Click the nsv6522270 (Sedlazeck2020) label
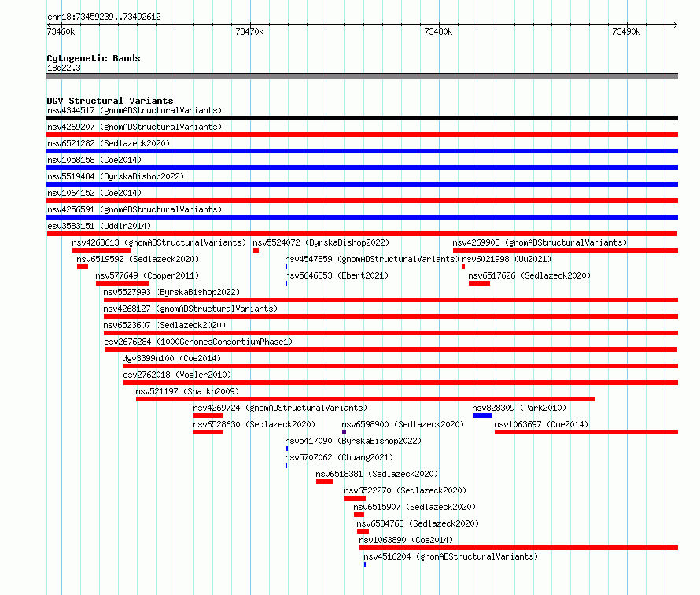Viewport: 700px width, 595px height. pyautogui.click(x=405, y=490)
